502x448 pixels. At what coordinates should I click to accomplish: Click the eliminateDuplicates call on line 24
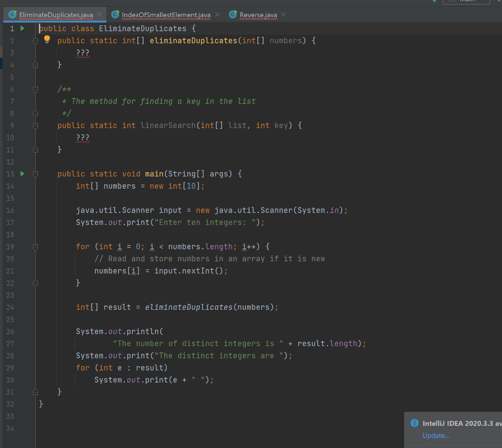(189, 307)
